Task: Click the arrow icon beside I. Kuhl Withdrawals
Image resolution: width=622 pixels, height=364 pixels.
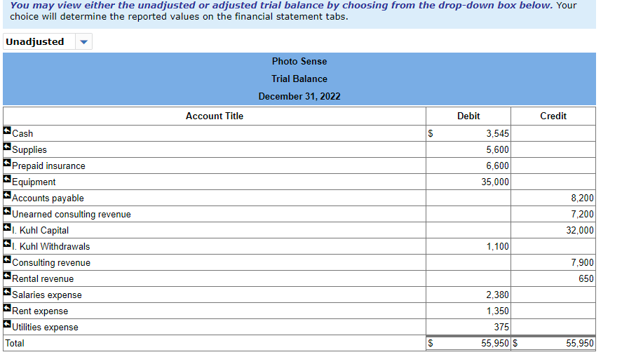Action: (7, 243)
